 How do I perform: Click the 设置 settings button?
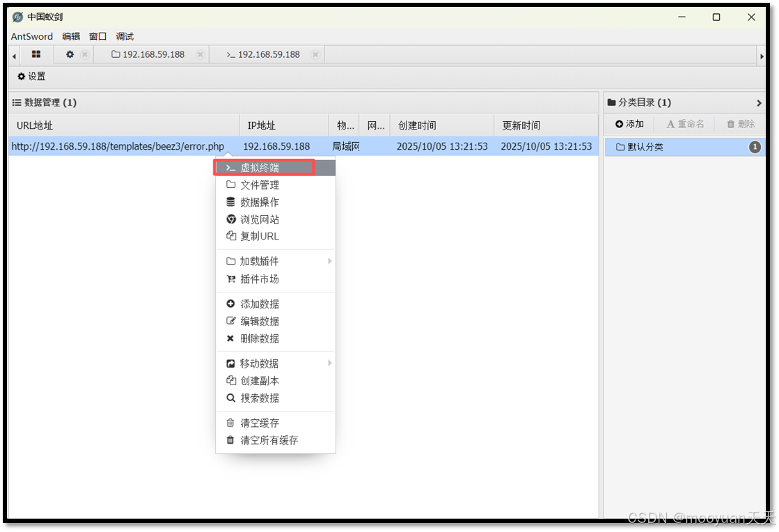coord(31,76)
